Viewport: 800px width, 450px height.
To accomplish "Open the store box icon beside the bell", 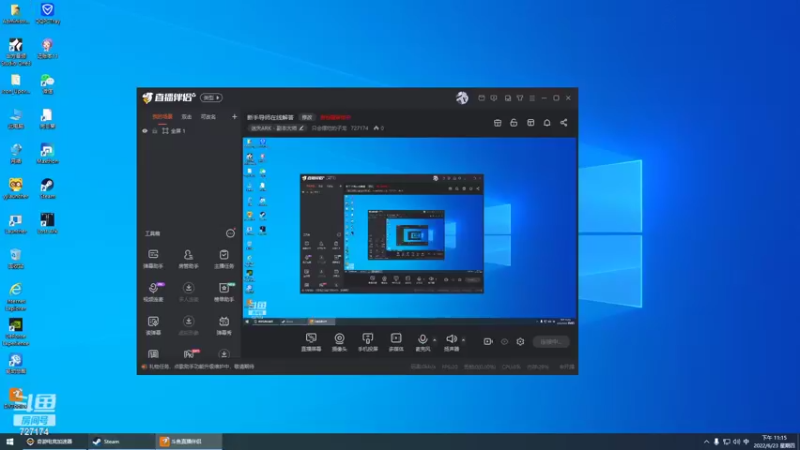I will click(x=531, y=123).
